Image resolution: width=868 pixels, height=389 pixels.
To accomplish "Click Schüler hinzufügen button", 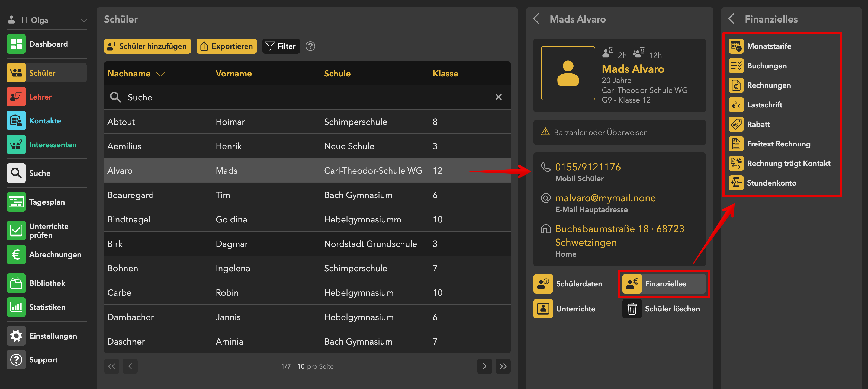I will click(x=147, y=46).
